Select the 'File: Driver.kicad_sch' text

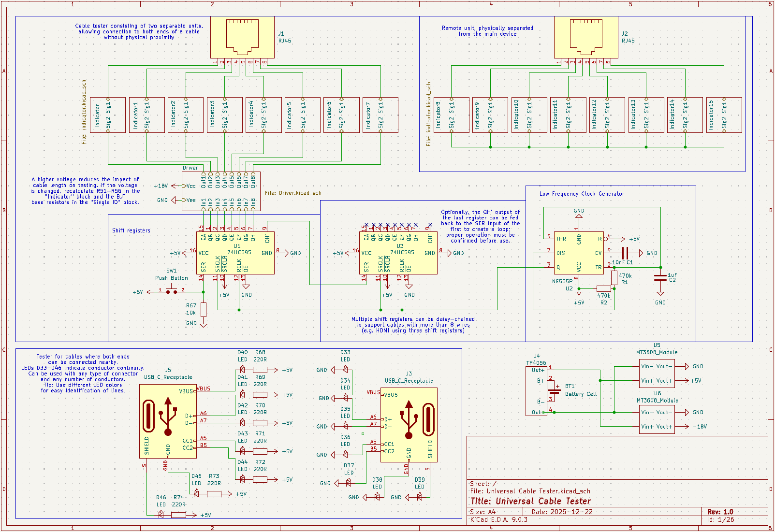(293, 193)
